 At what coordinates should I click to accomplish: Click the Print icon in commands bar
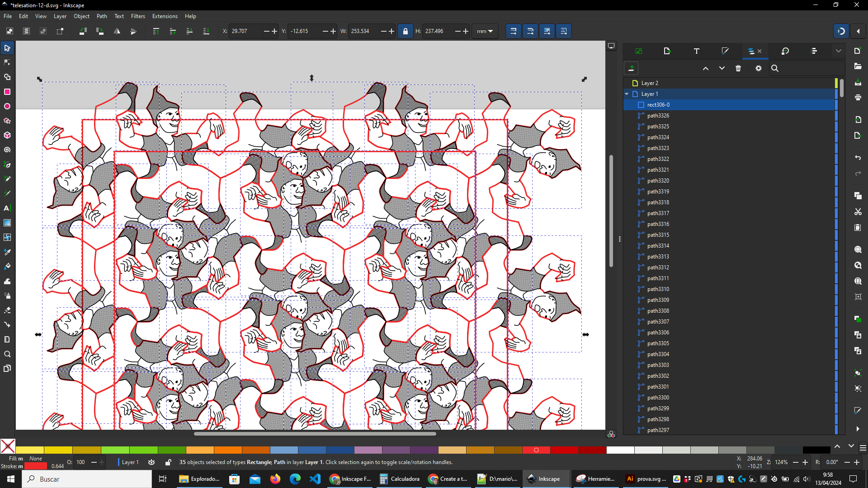(858, 97)
